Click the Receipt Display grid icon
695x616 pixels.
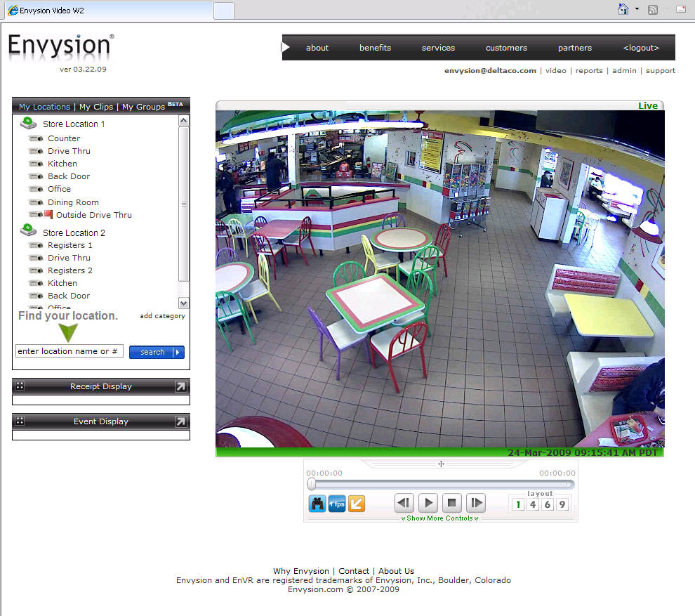click(20, 386)
